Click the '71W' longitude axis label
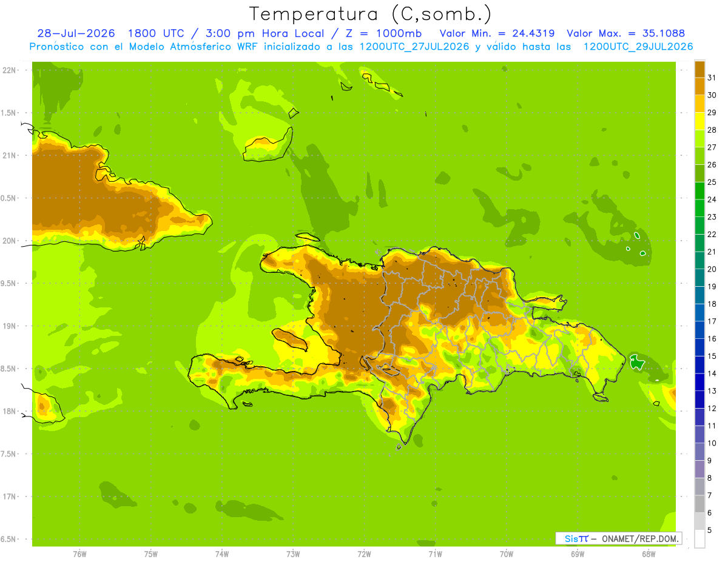The height and width of the screenshot is (562, 728). 435,554
